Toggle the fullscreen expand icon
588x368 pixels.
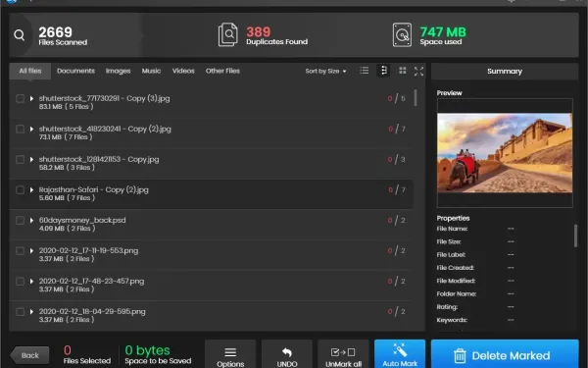click(x=418, y=71)
